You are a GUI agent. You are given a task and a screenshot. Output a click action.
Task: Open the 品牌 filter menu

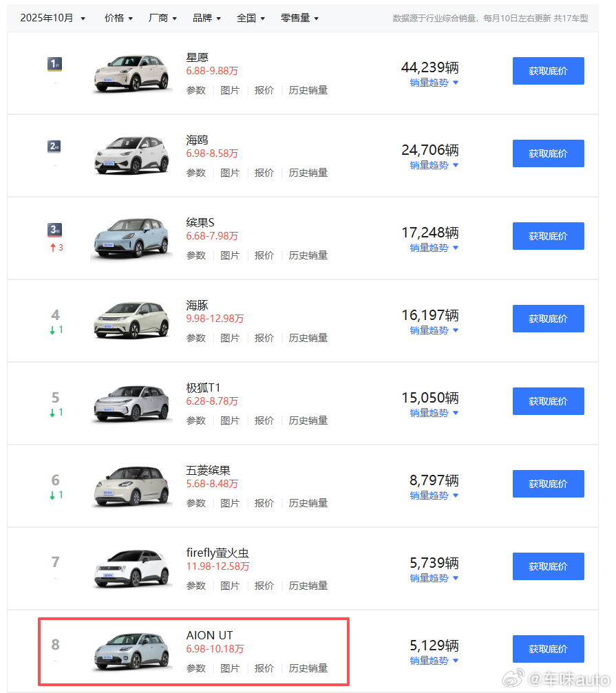(x=206, y=18)
